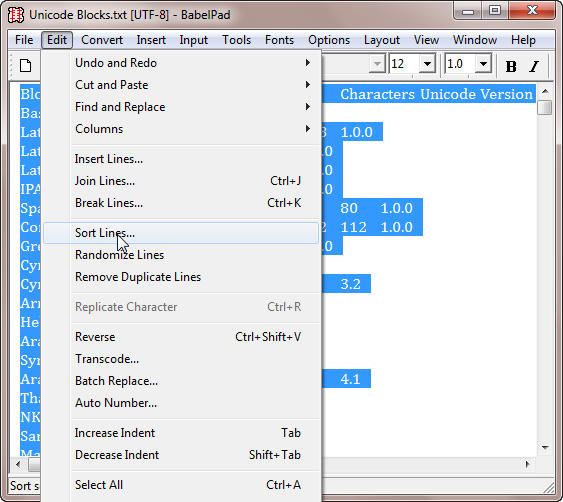This screenshot has width=563, height=502.
Task: Toggle Italic formatting button
Action: [x=534, y=66]
